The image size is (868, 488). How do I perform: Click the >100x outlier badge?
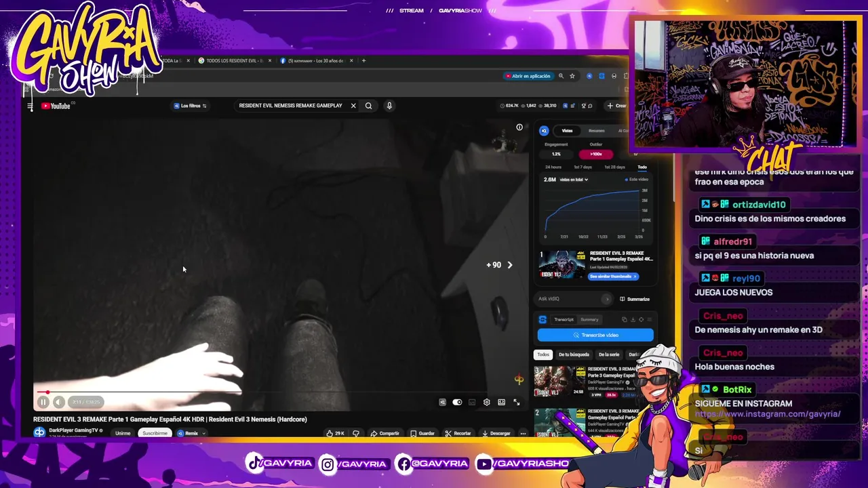(595, 154)
